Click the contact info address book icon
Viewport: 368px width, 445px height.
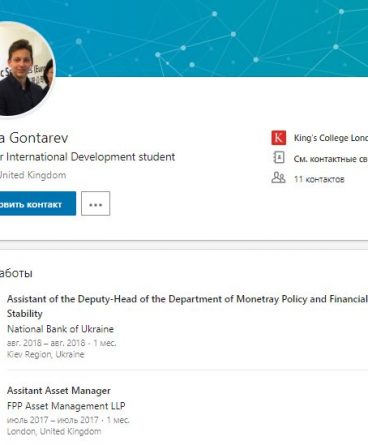pos(279,158)
